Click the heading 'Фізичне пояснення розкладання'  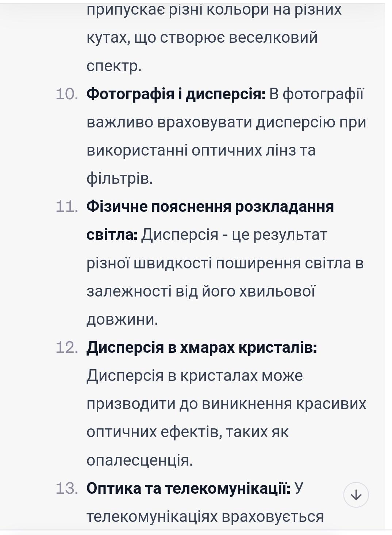click(x=210, y=207)
